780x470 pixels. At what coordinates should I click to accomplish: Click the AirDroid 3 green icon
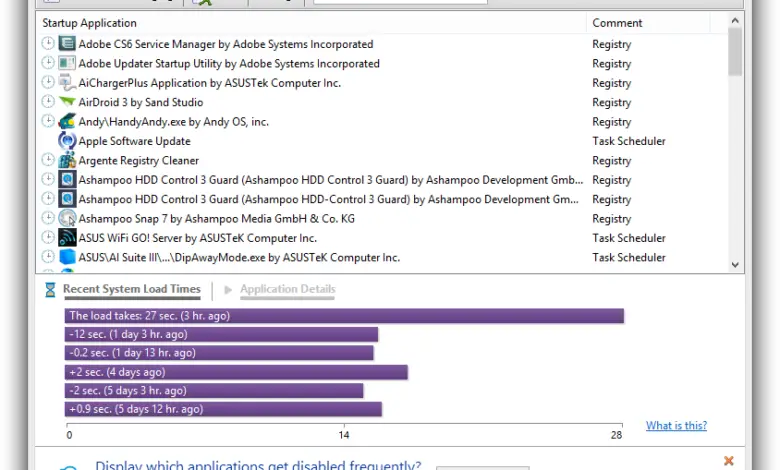pos(67,102)
